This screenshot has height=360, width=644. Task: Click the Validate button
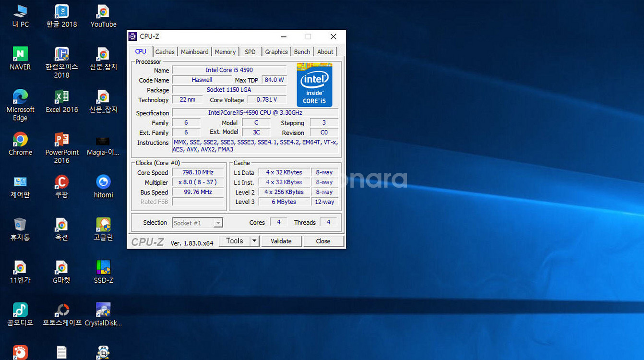[x=281, y=241]
